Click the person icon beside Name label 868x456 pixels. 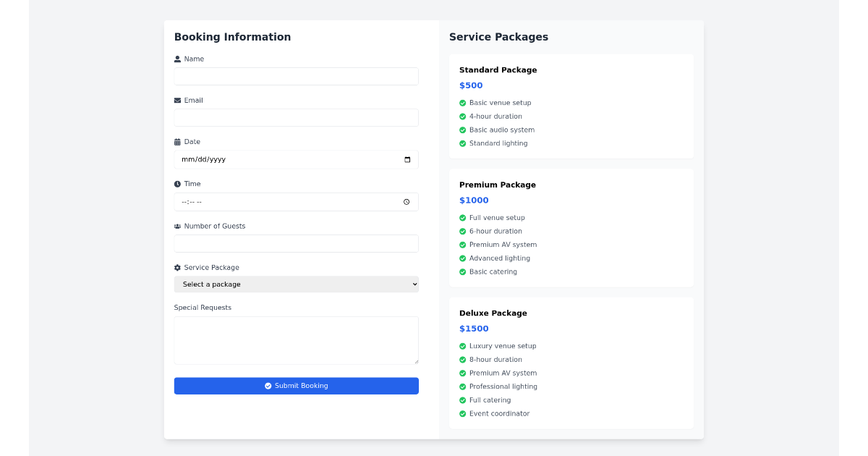(178, 59)
